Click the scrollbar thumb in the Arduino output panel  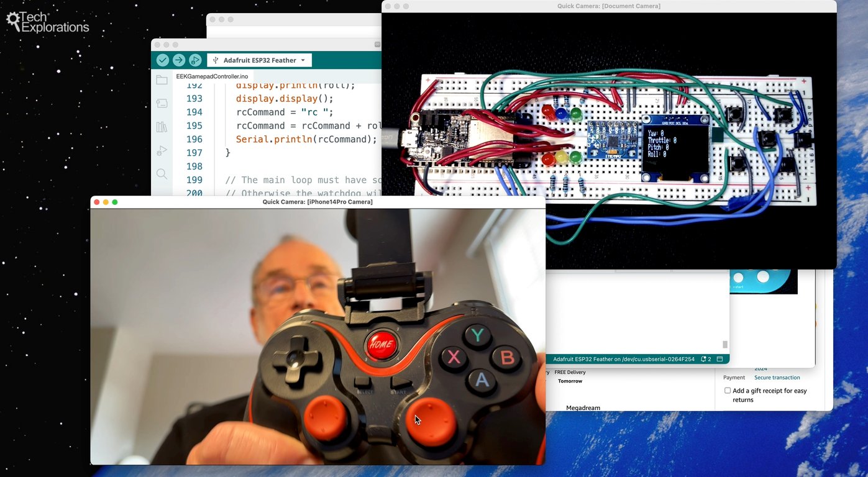click(724, 345)
